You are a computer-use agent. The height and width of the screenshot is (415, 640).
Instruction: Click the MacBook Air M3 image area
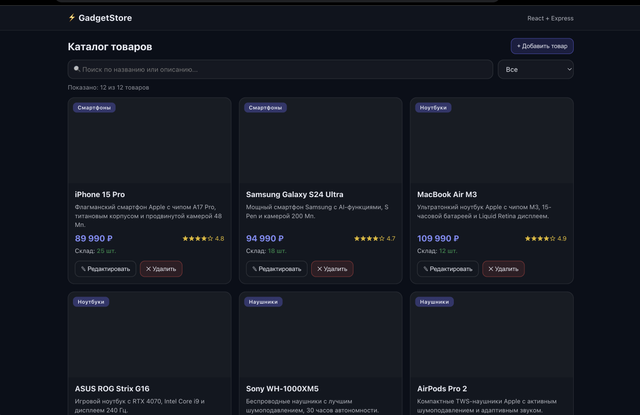pyautogui.click(x=492, y=141)
